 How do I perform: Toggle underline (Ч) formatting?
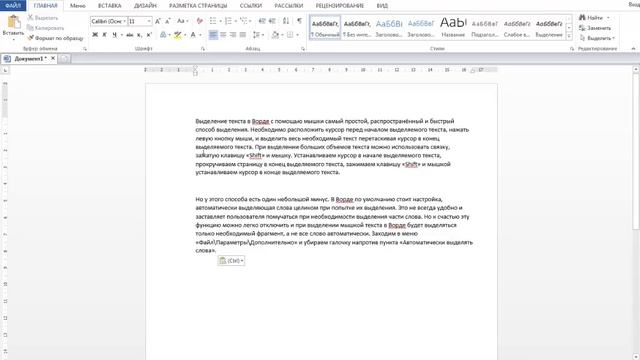pos(114,35)
